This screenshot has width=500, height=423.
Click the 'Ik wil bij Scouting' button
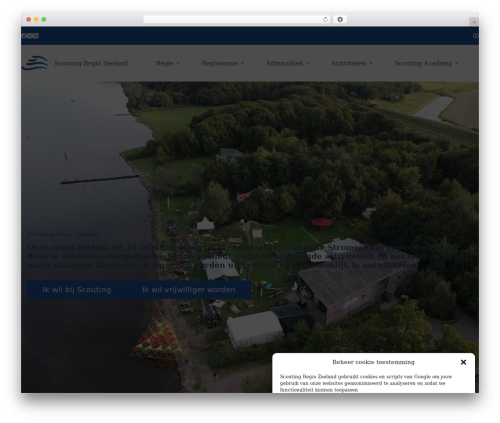coord(77,290)
